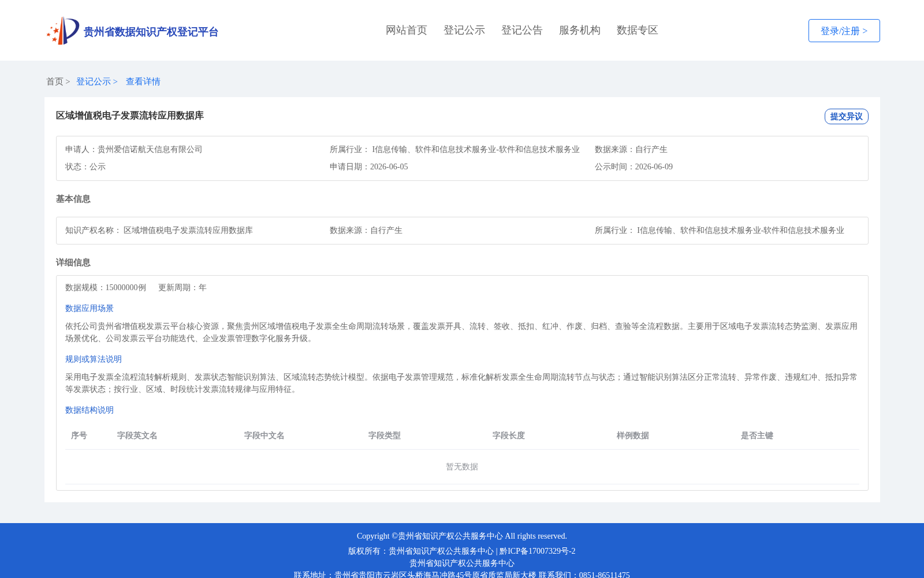Click the 字段中文名 column header
This screenshot has width=924, height=578.
[x=264, y=435]
